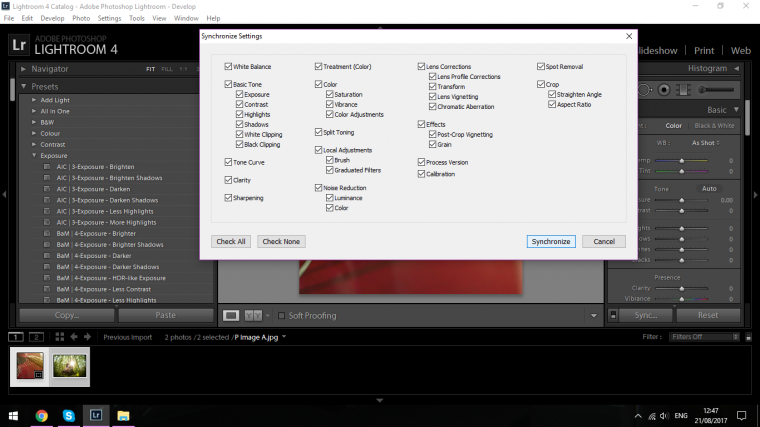Open the toolbar options dropdown arrow
This screenshot has width=760, height=427.
pos(594,316)
